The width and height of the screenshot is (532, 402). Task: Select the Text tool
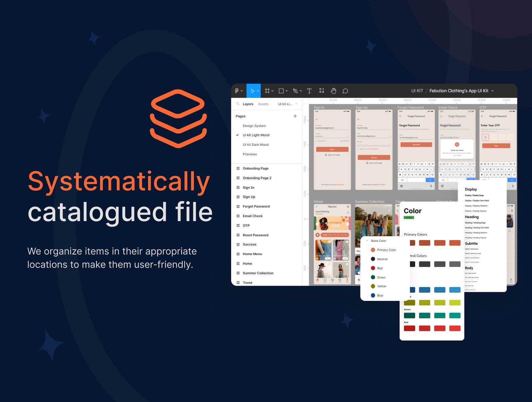(x=309, y=91)
